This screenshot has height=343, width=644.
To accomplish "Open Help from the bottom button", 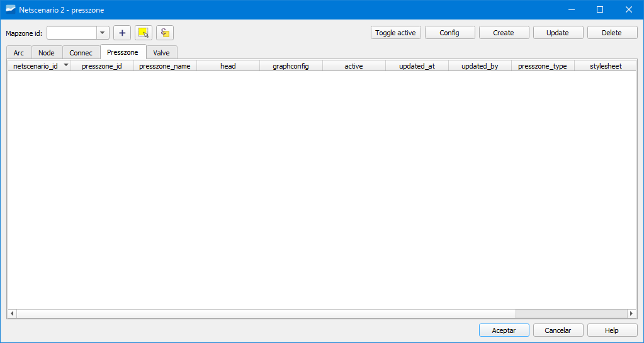I will (x=613, y=330).
